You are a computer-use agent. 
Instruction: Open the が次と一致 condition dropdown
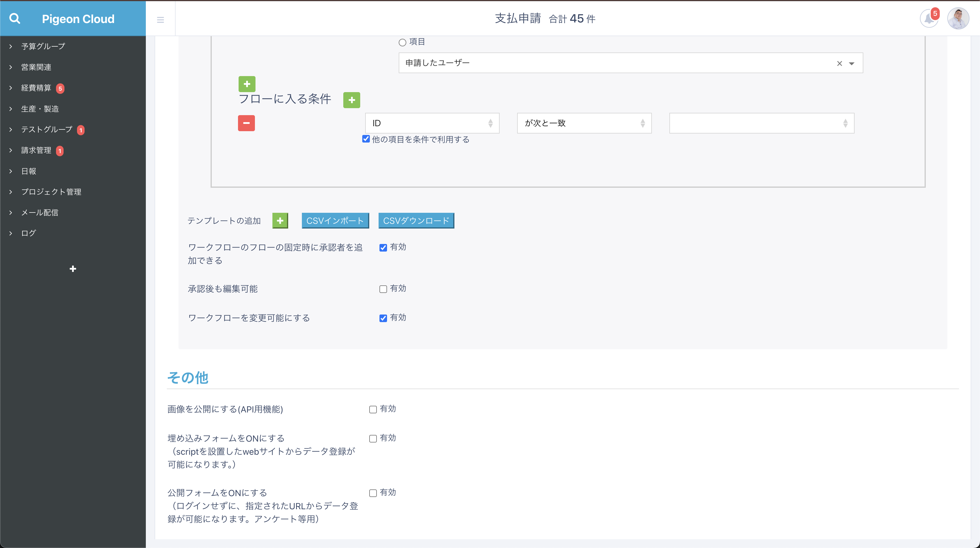coord(584,123)
